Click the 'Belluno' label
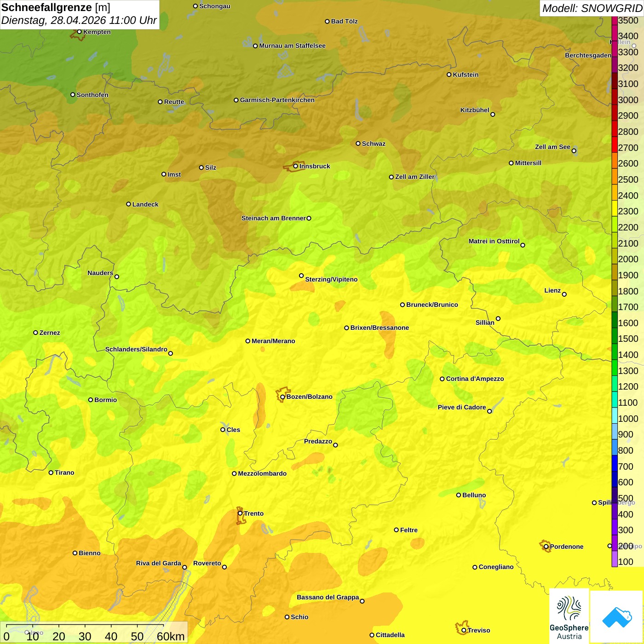644x644 pixels. point(474,495)
